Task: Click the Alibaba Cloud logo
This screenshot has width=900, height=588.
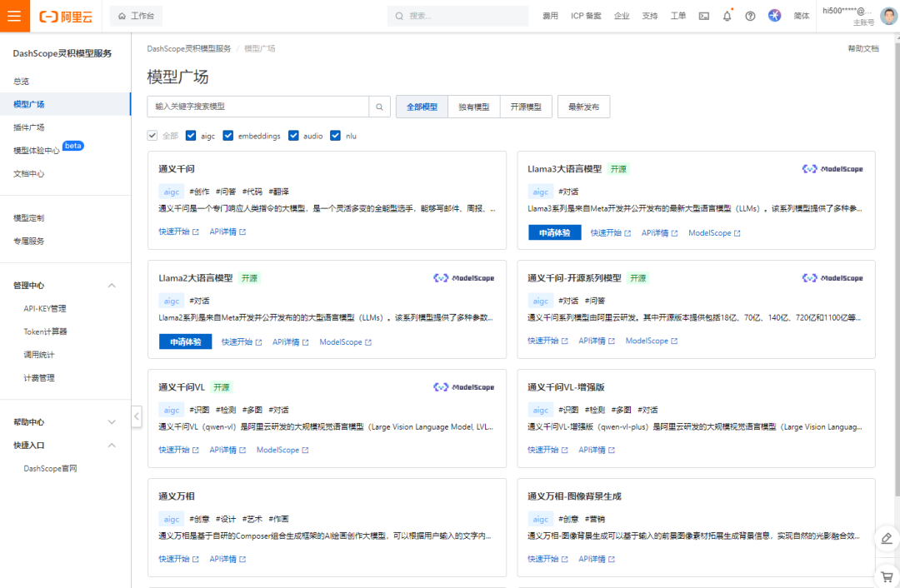Action: tap(65, 15)
